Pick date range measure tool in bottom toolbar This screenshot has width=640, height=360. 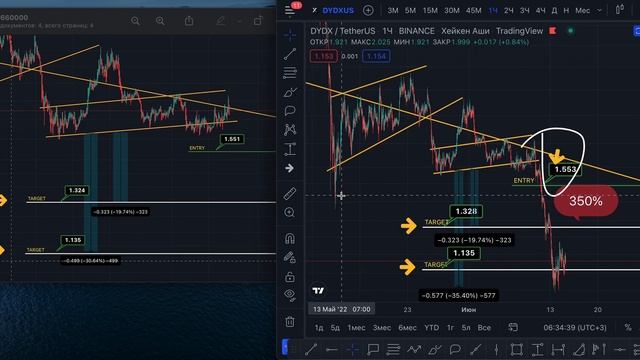(x=558, y=349)
